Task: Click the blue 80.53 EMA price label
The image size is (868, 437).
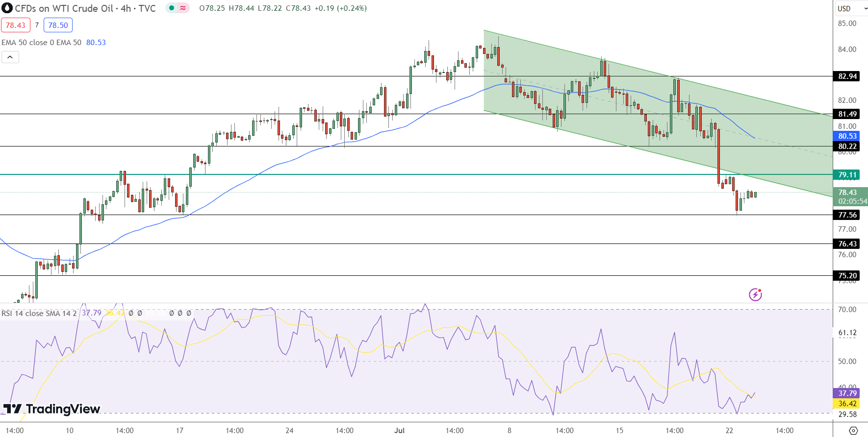Action: (847, 136)
